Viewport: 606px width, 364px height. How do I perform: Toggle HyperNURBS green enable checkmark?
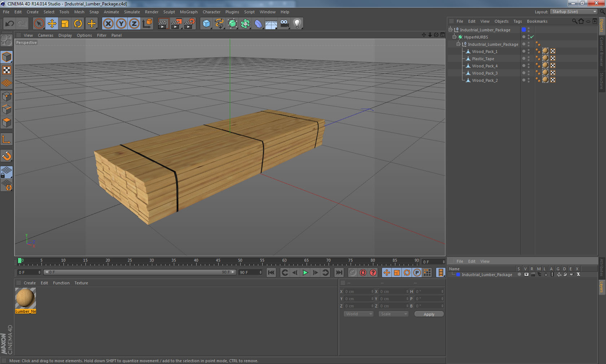tap(532, 37)
